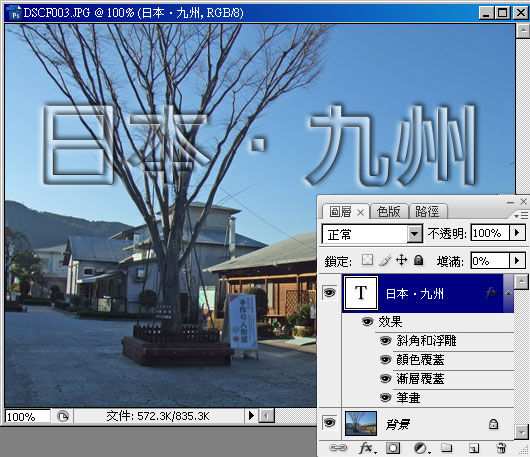Image resolution: width=530 pixels, height=457 pixels.
Task: Toggle visibility of 斜角和浮雕 effect
Action: click(385, 341)
